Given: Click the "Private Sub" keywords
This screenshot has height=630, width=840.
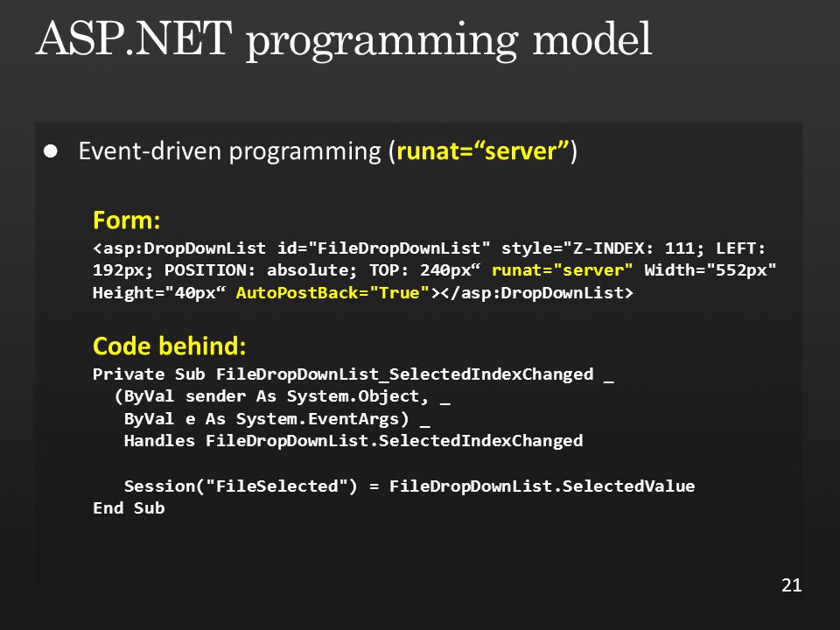Looking at the screenshot, I should 149,374.
